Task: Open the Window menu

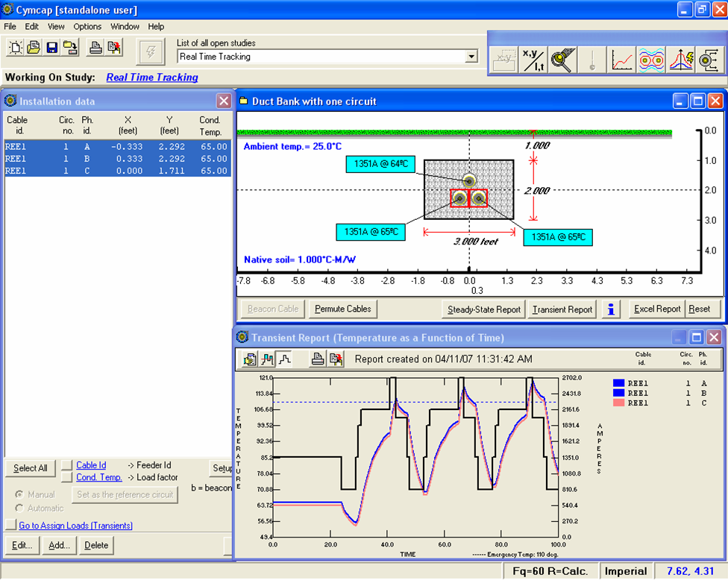Action: pos(125,26)
